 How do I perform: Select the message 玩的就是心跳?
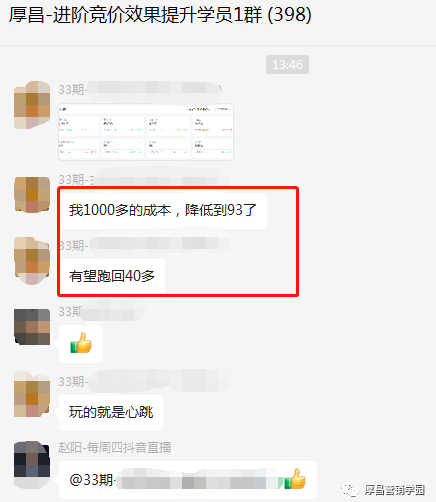click(111, 412)
